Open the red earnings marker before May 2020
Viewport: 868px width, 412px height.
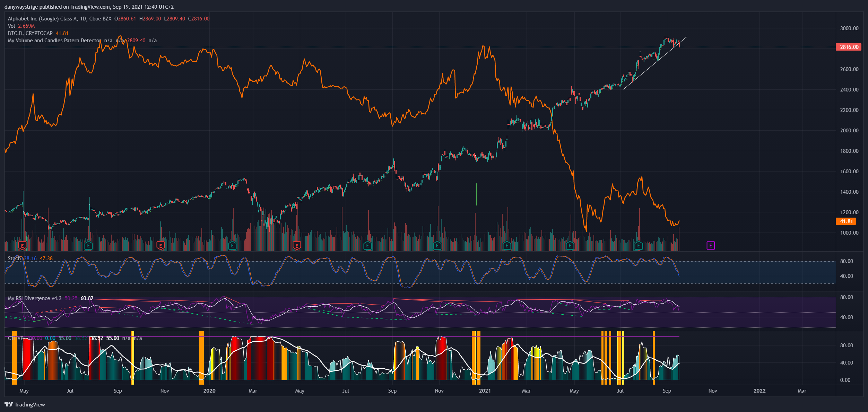(x=296, y=246)
